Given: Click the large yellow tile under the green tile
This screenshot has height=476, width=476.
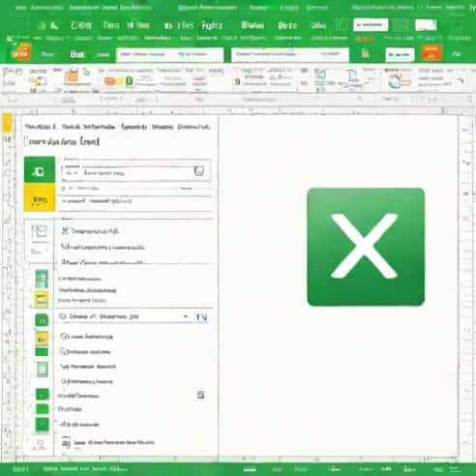Looking at the screenshot, I should tap(40, 198).
